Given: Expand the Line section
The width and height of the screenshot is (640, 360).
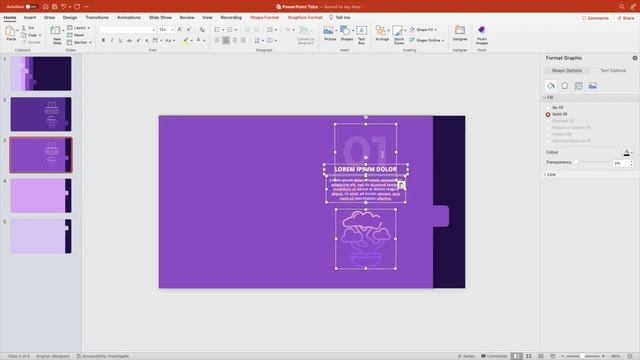Looking at the screenshot, I should (550, 175).
